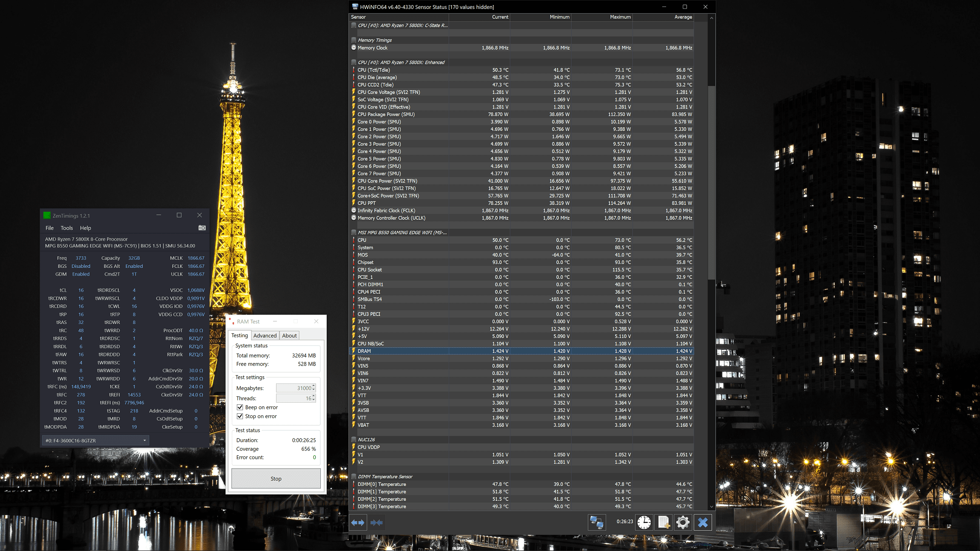980x551 pixels.
Task: Click the lightning icon beside CPU VDDP
Action: 353,447
